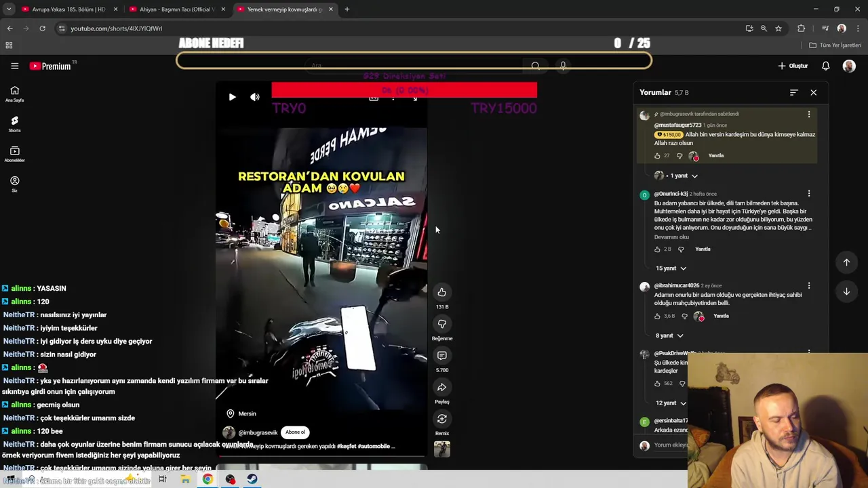
Task: Open the Mersin location tag
Action: (x=241, y=413)
